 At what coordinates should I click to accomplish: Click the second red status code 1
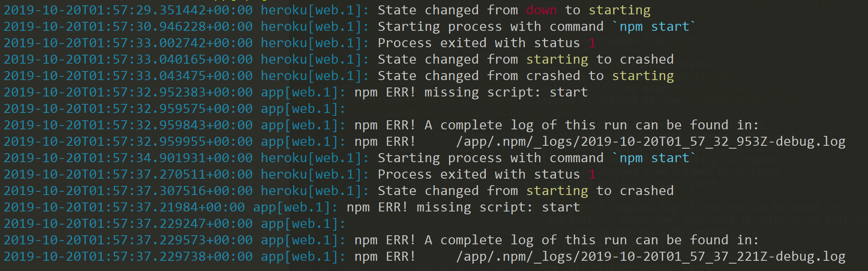click(x=592, y=175)
